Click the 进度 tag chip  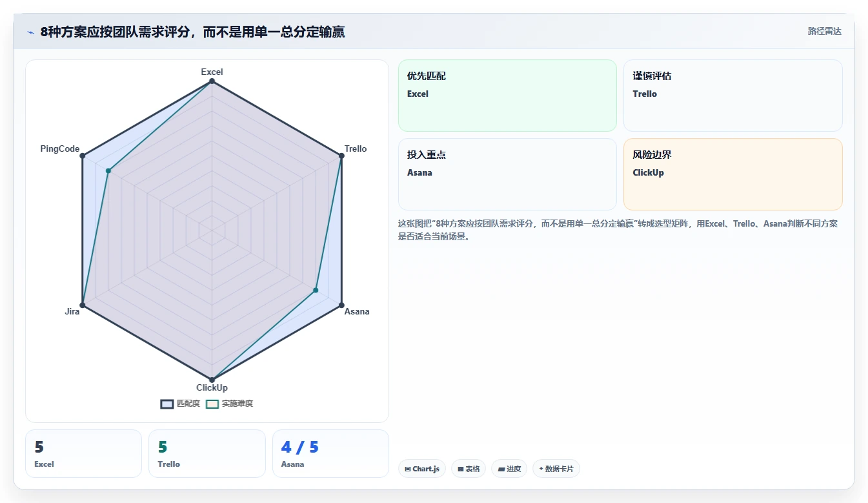click(509, 469)
